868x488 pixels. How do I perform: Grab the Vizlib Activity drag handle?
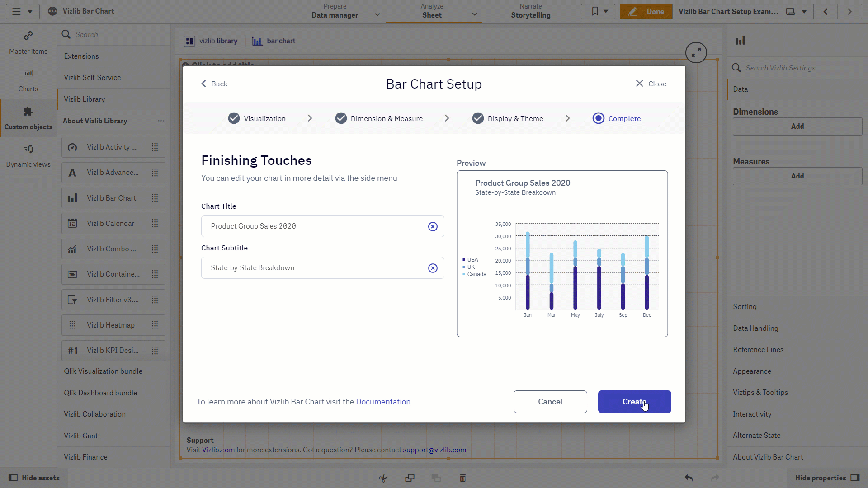pyautogui.click(x=155, y=147)
